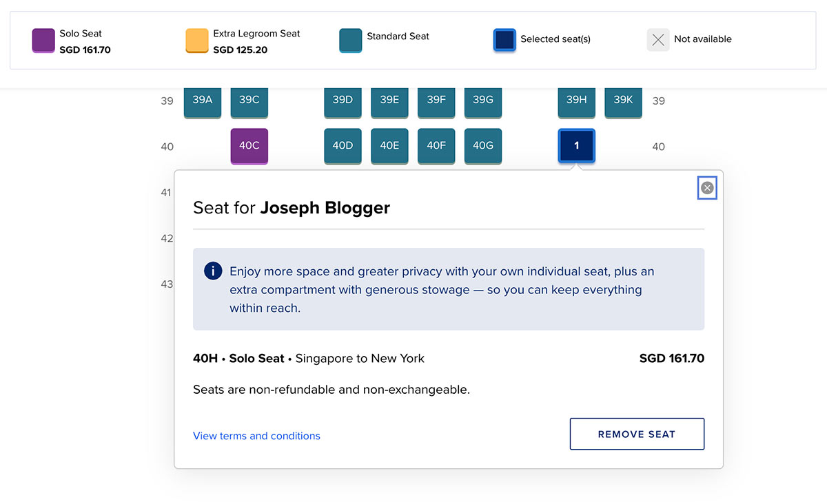Choose standard seat 39A
The image size is (827, 504).
202,101
